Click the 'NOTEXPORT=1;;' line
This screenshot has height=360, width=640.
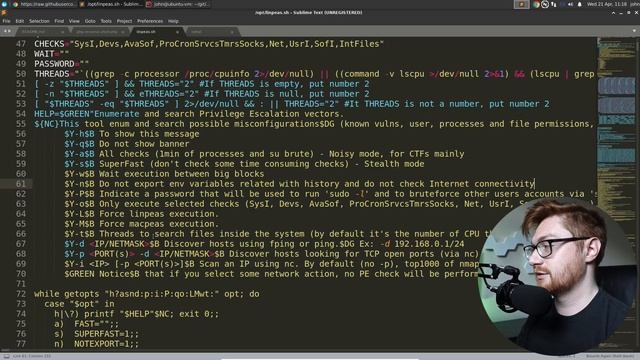pos(96,344)
